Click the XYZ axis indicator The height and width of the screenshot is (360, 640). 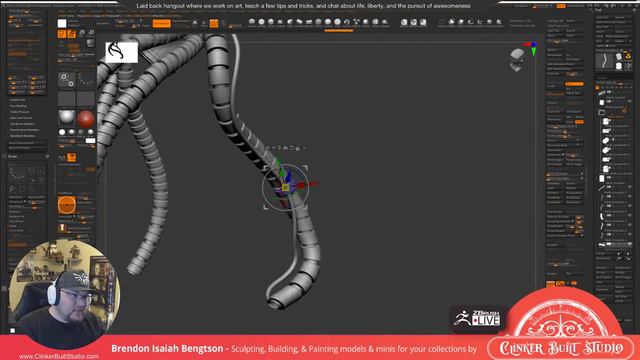pos(532,48)
